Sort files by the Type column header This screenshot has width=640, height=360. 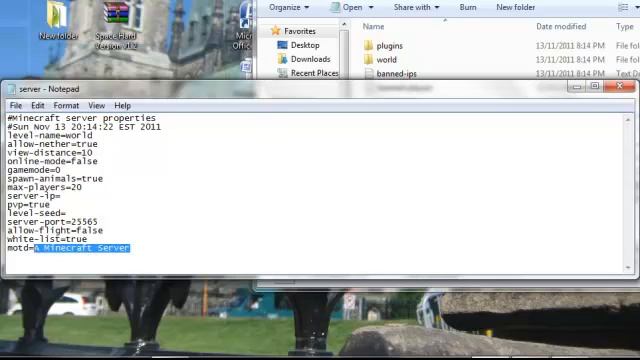tap(624, 27)
